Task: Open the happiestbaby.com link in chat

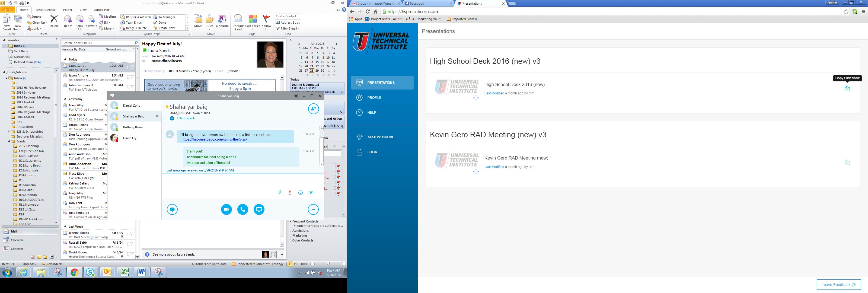Action: (x=214, y=139)
